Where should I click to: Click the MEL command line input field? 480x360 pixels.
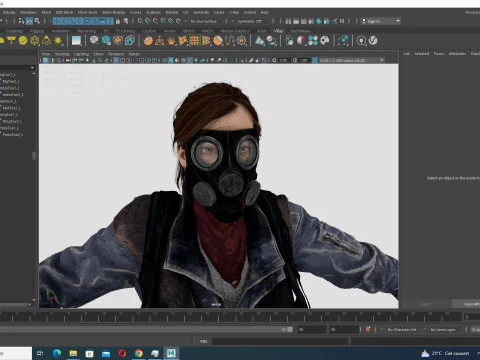(280, 341)
